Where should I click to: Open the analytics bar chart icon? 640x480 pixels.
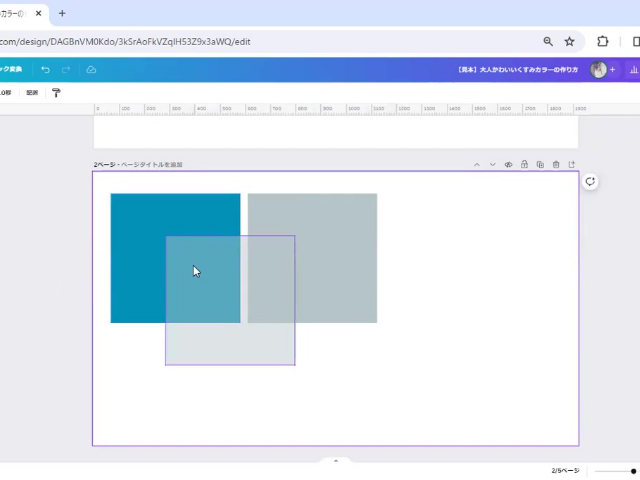[x=633, y=70]
